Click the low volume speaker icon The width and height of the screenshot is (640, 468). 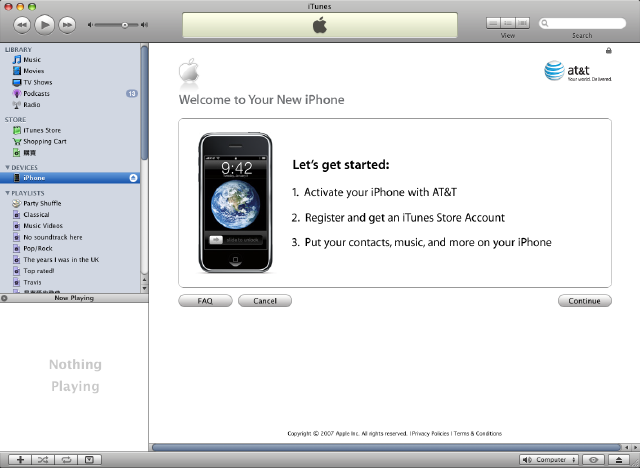(x=90, y=25)
